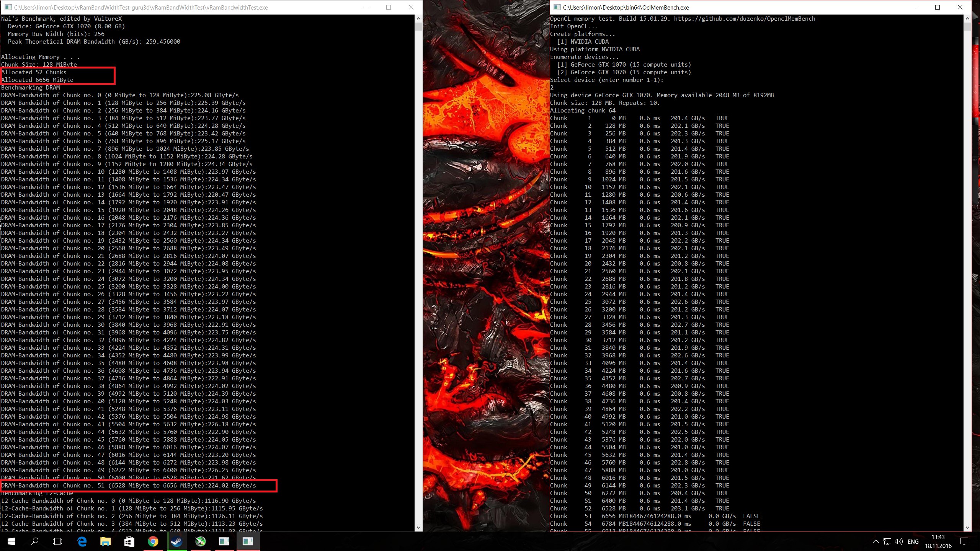Open the volume control in the tray

899,541
